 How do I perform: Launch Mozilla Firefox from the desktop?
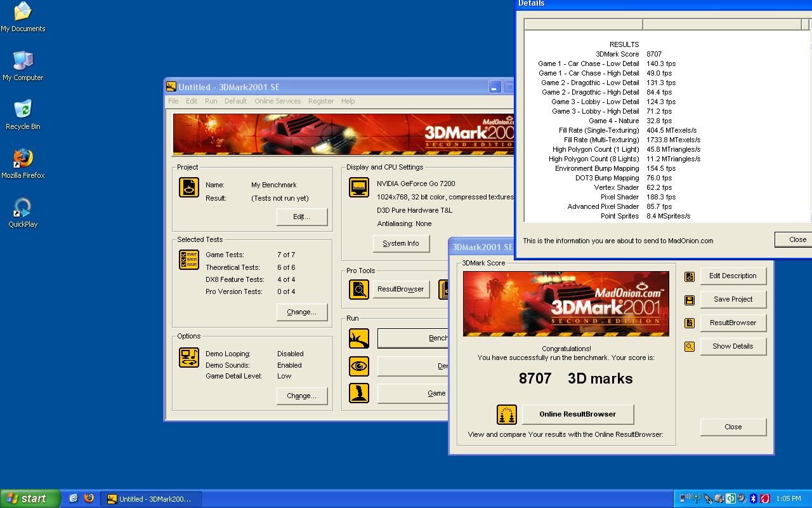pos(23,164)
